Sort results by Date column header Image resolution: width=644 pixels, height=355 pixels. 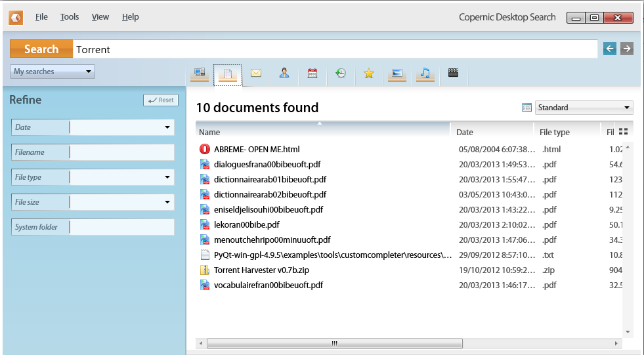493,132
